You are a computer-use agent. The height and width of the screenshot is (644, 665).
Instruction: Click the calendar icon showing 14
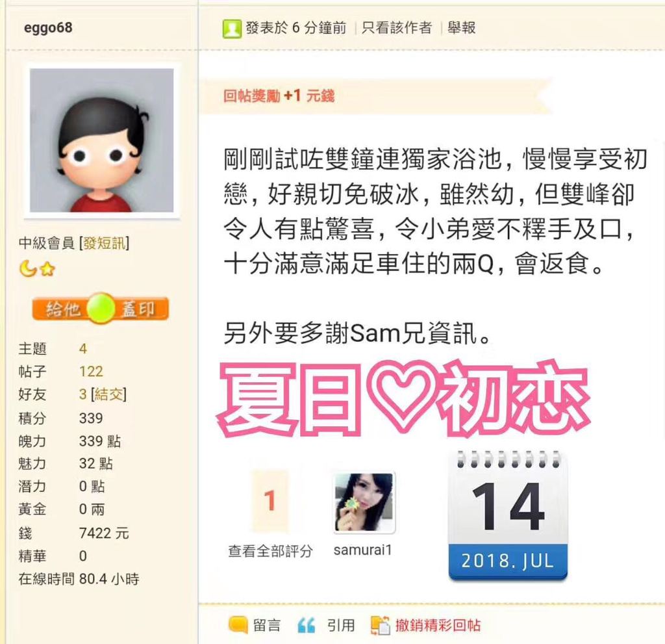pyautogui.click(x=508, y=516)
